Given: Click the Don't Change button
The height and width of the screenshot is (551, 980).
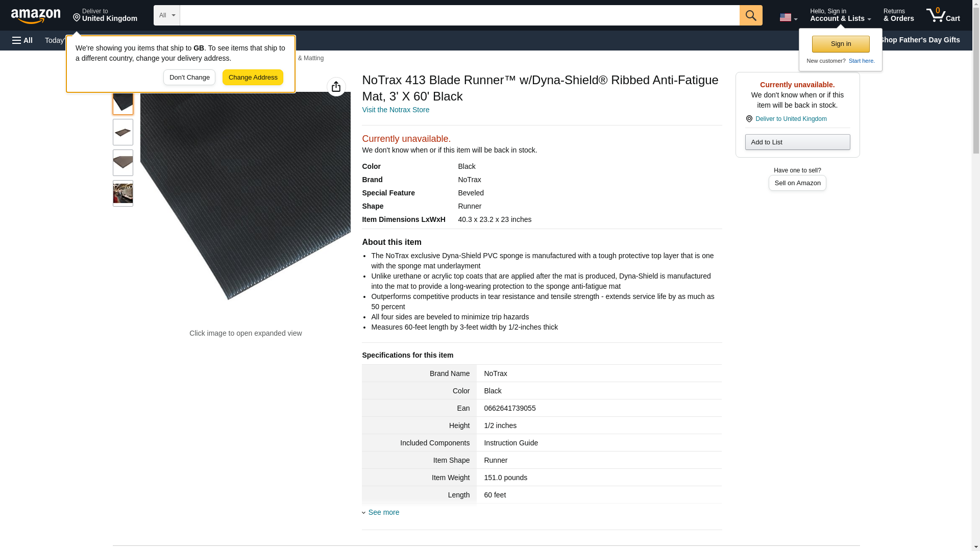Looking at the screenshot, I should click(189, 78).
